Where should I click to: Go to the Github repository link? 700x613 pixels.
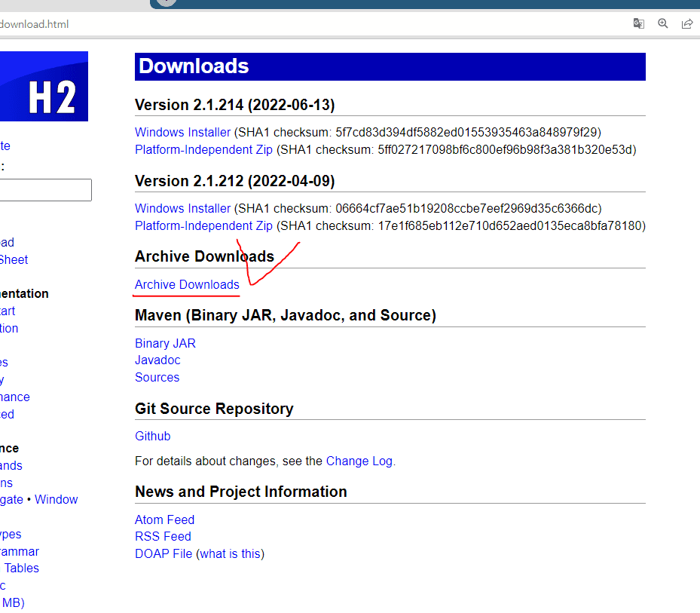click(x=153, y=436)
